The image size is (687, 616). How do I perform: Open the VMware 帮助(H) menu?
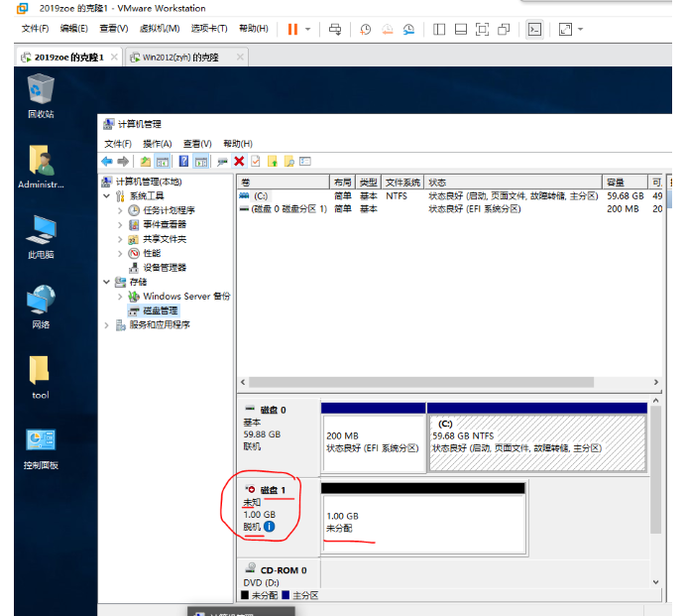click(x=253, y=29)
